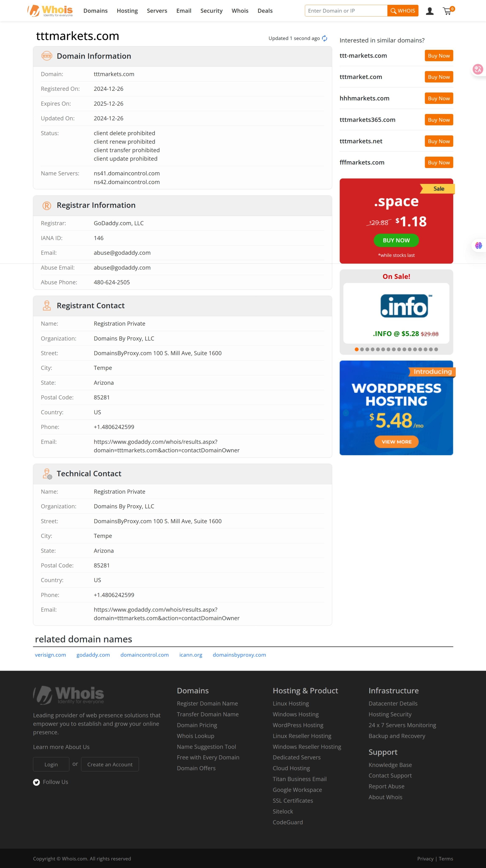
Task: Open the Servers menu
Action: (157, 11)
